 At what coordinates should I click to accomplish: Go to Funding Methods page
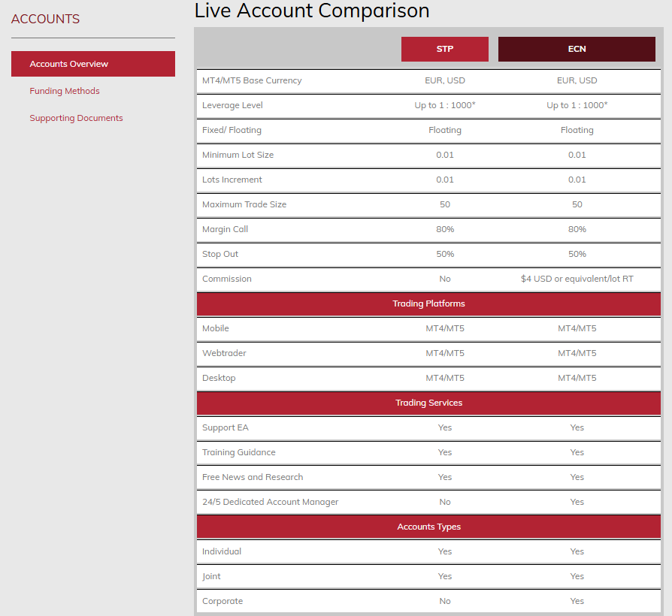pyautogui.click(x=65, y=91)
